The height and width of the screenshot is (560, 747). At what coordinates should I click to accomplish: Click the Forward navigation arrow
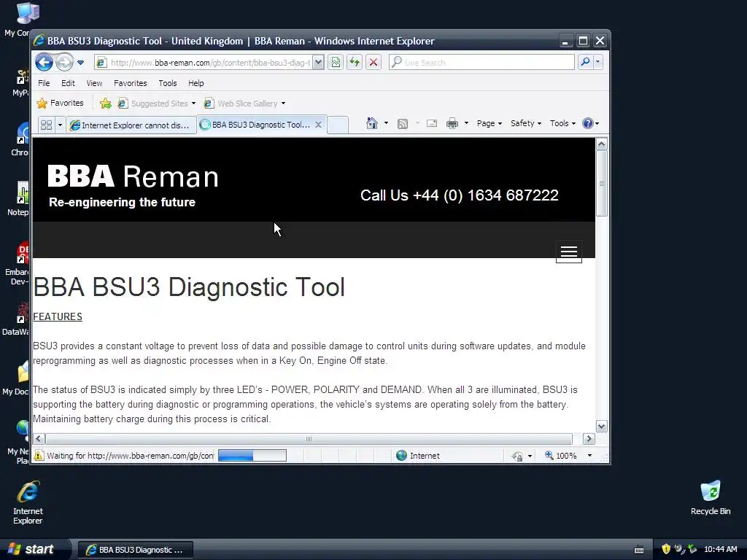click(64, 63)
